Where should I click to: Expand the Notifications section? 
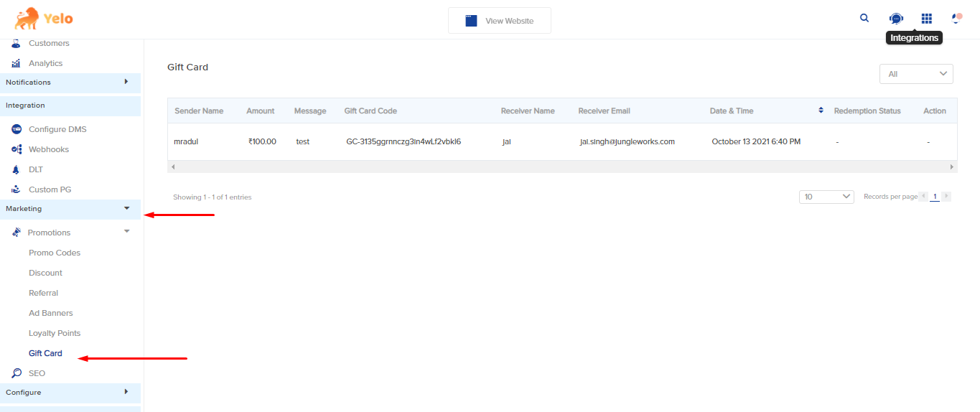click(126, 82)
